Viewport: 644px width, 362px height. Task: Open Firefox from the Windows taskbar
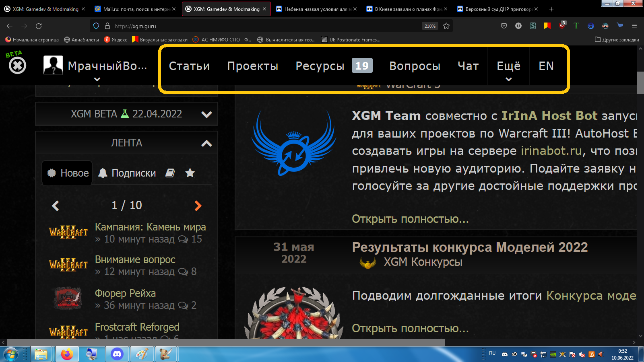pos(67,354)
